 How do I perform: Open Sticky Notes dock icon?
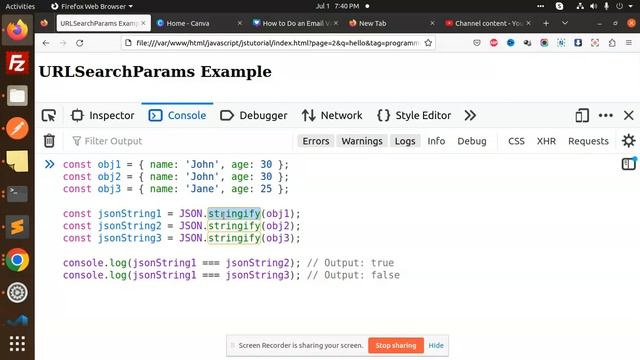17,161
